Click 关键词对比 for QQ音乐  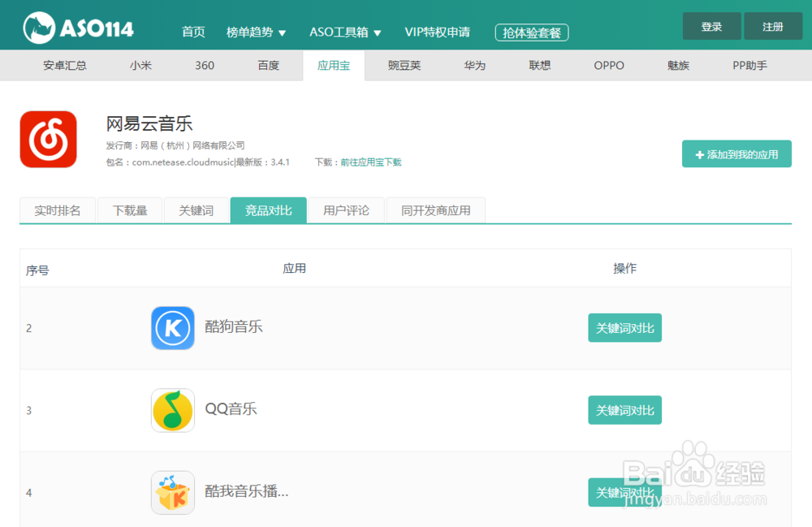624,410
